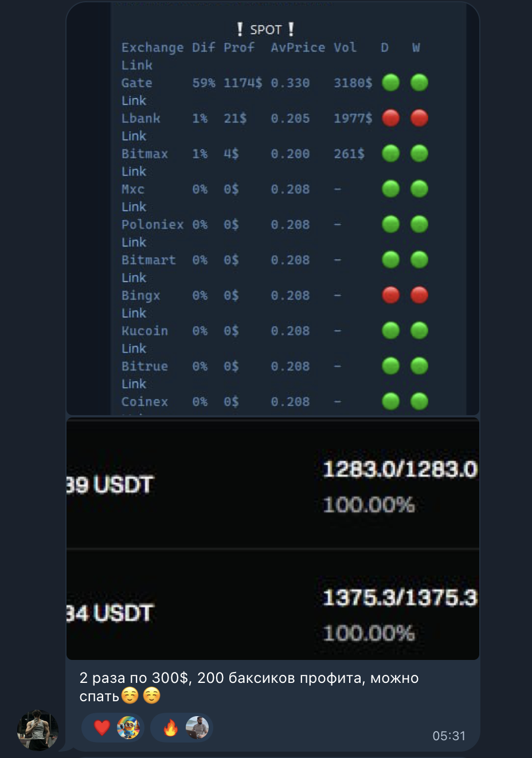Click the Link text directly above Lbank
The image size is (532, 758).
(134, 101)
